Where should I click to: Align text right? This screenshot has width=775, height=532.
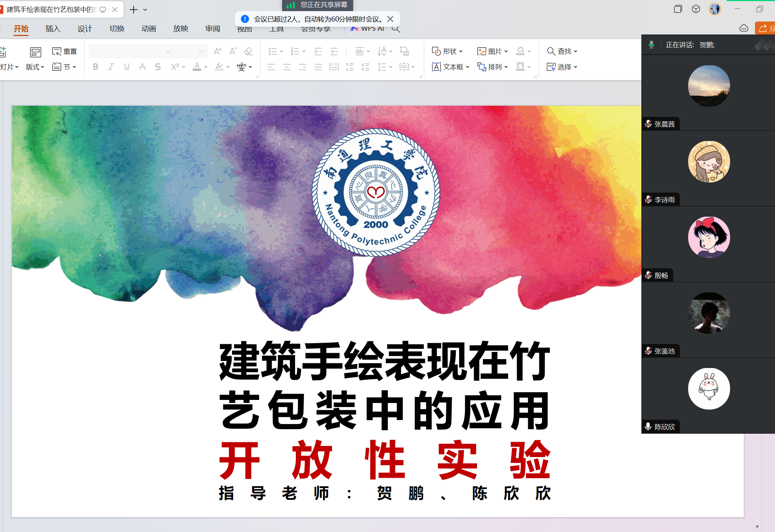coord(303,67)
